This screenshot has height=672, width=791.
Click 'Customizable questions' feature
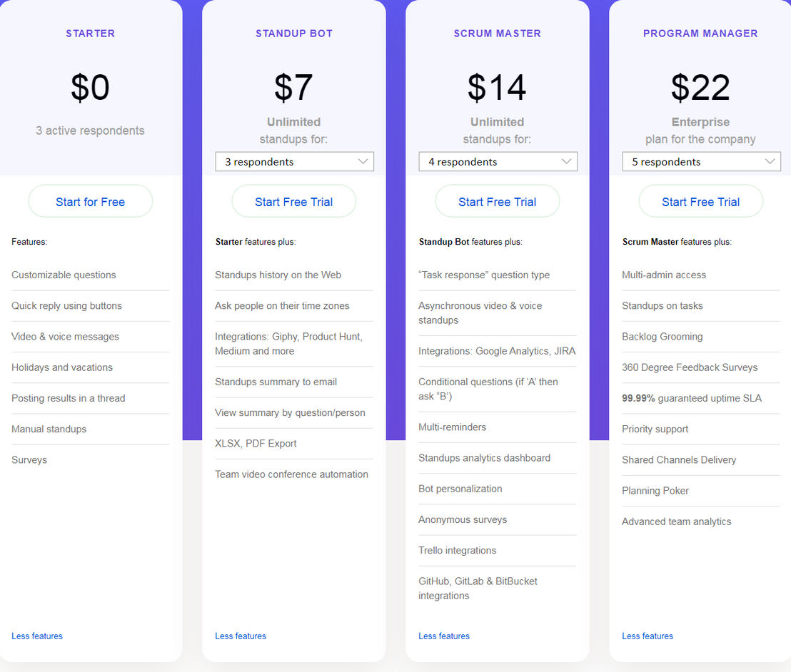point(64,275)
